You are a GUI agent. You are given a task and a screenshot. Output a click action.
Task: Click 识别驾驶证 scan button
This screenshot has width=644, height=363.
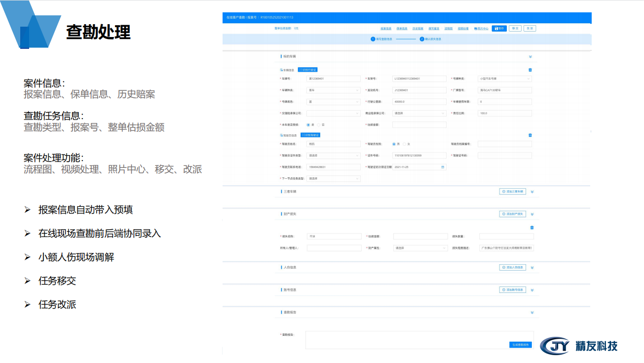pos(310,135)
